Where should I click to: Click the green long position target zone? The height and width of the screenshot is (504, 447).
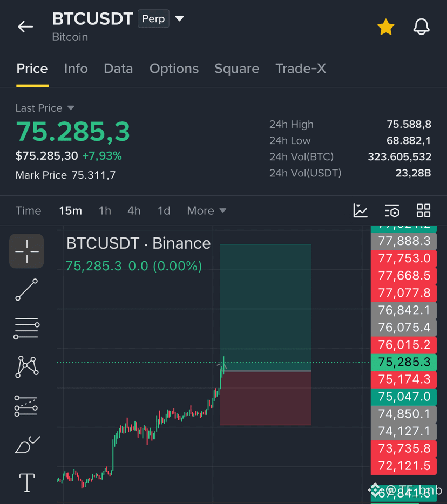[266, 308]
